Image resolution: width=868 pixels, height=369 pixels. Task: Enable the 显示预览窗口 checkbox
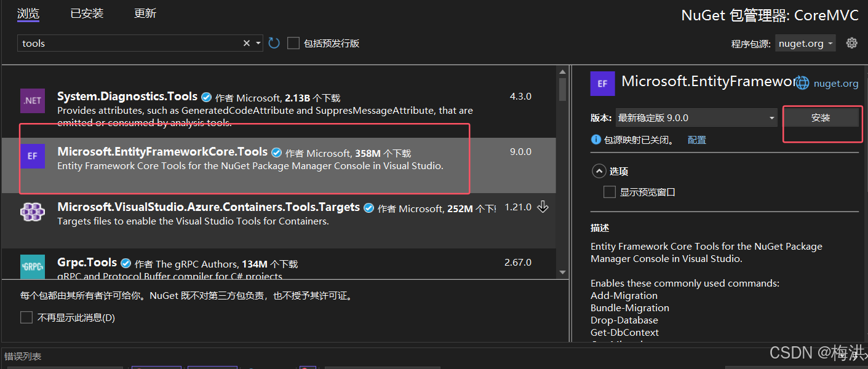click(x=610, y=192)
